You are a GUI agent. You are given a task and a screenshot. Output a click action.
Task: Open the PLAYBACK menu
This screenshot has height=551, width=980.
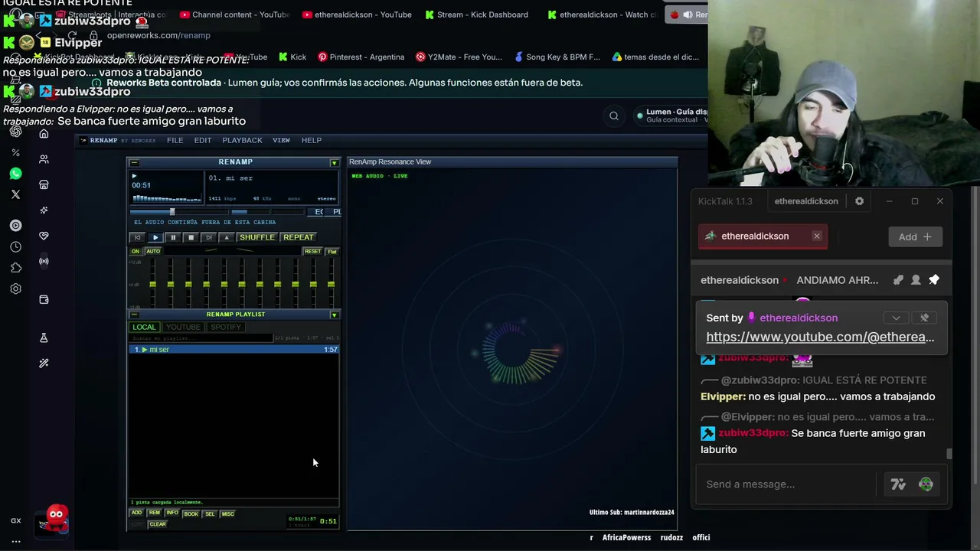click(x=242, y=140)
